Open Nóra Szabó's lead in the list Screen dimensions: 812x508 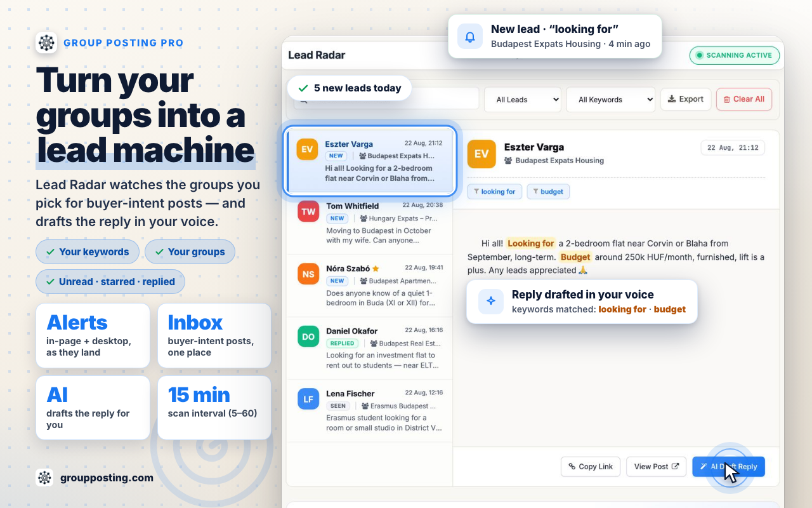click(x=369, y=286)
